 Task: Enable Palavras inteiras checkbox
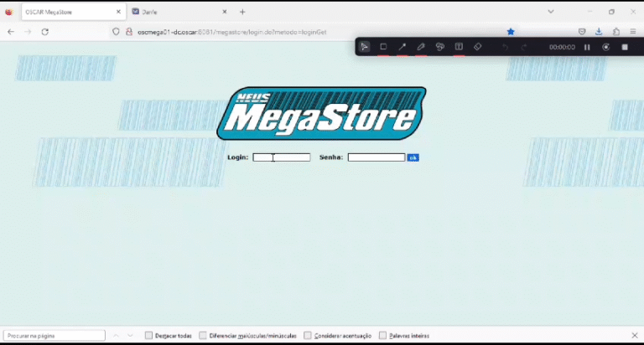pos(382,336)
